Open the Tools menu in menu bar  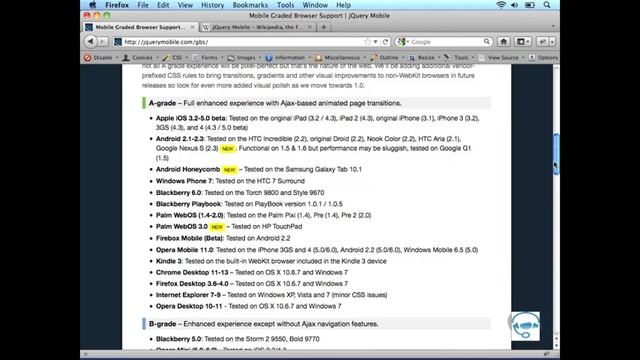coord(285,5)
